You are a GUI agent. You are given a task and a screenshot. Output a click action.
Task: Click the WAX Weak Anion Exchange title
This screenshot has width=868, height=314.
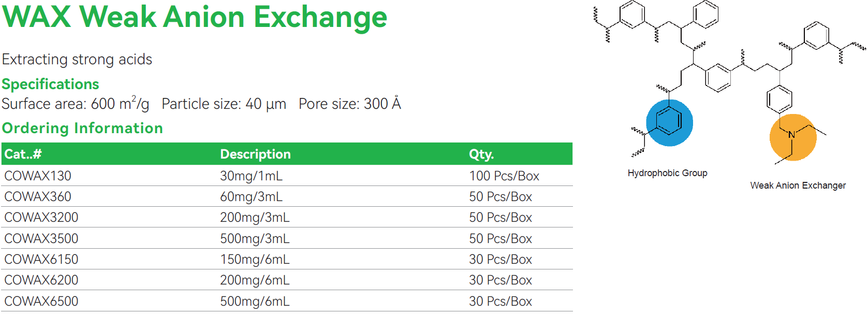pyautogui.click(x=195, y=17)
